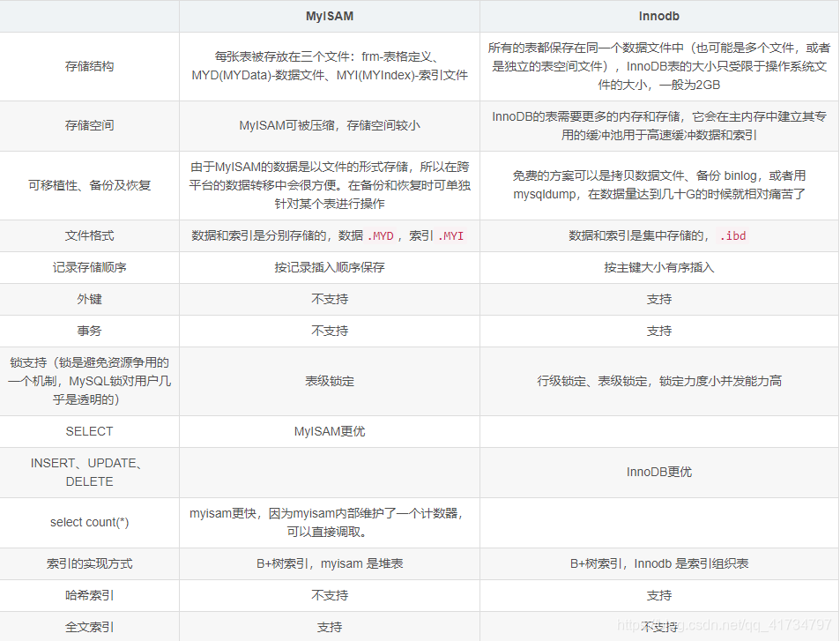Select the 存储空间 row label
The height and width of the screenshot is (641, 840).
[x=89, y=125]
